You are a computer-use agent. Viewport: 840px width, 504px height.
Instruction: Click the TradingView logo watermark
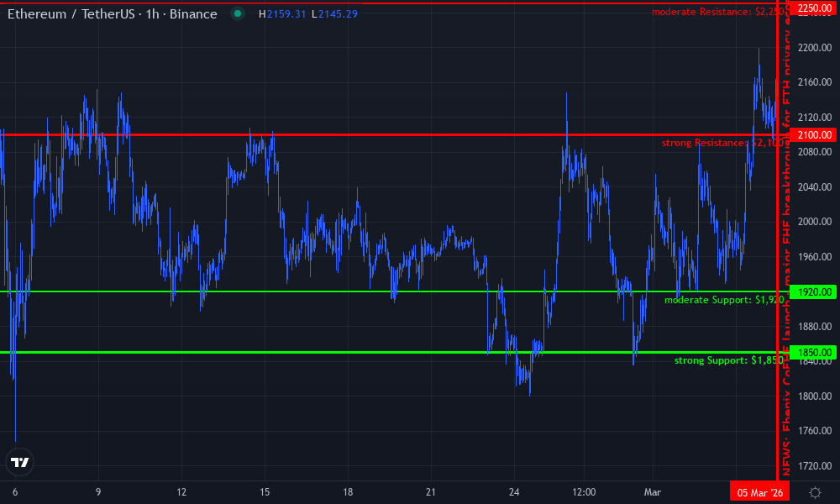[19, 462]
